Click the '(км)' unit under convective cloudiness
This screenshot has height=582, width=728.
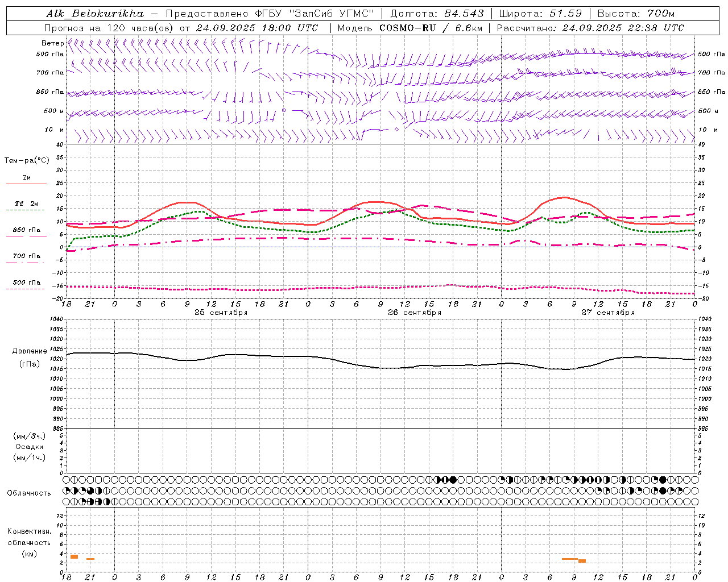tap(30, 554)
